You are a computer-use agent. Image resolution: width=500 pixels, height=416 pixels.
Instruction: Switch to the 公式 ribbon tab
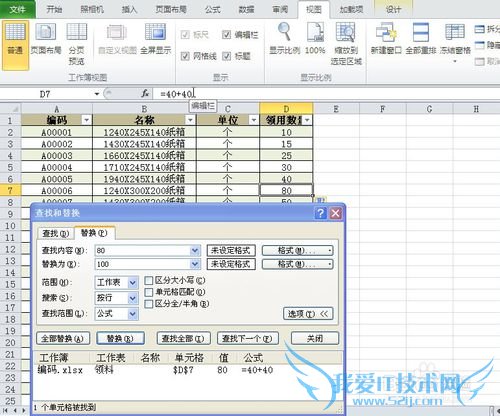[x=213, y=9]
